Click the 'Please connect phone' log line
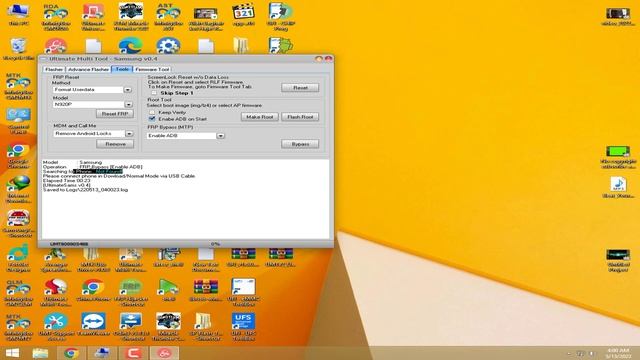Image resolution: width=640 pixels, height=360 pixels. 119,176
